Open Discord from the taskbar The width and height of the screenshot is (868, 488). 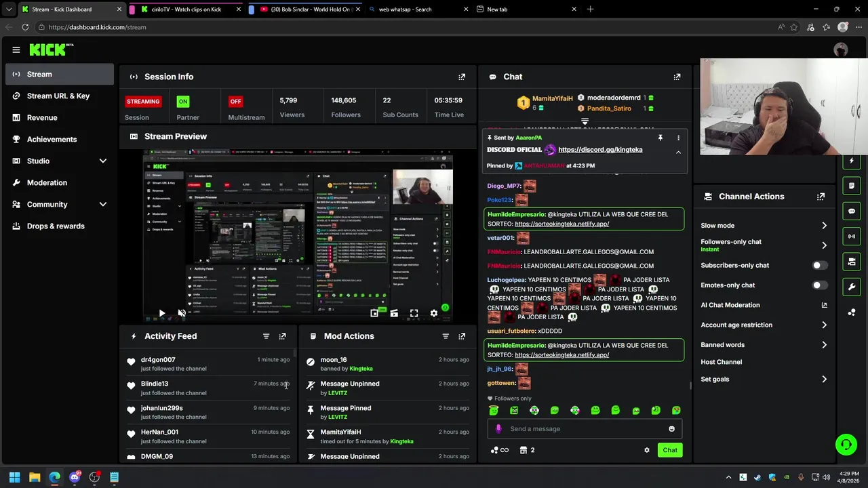[75, 477]
